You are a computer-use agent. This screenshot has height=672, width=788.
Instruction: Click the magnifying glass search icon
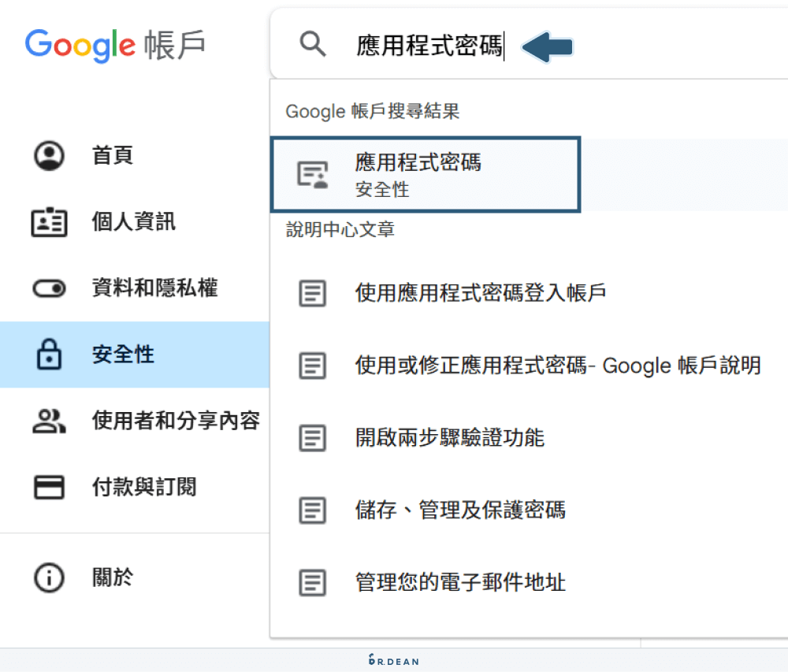point(313,45)
